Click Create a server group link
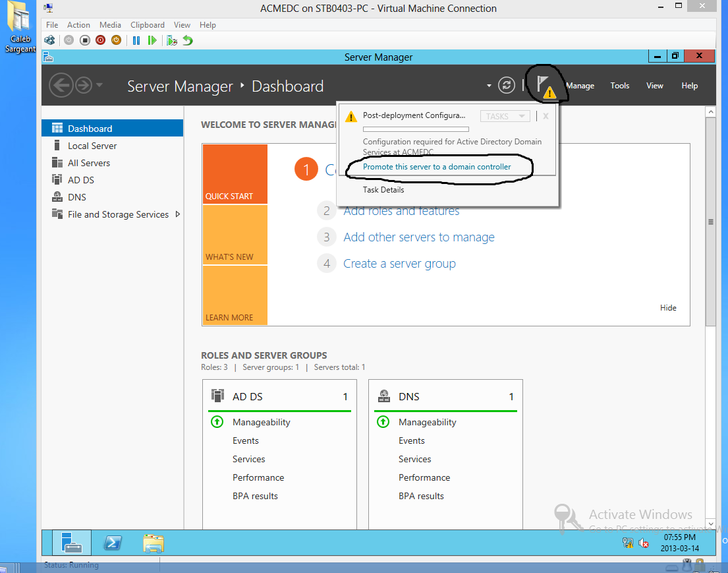The image size is (728, 573). 399,264
